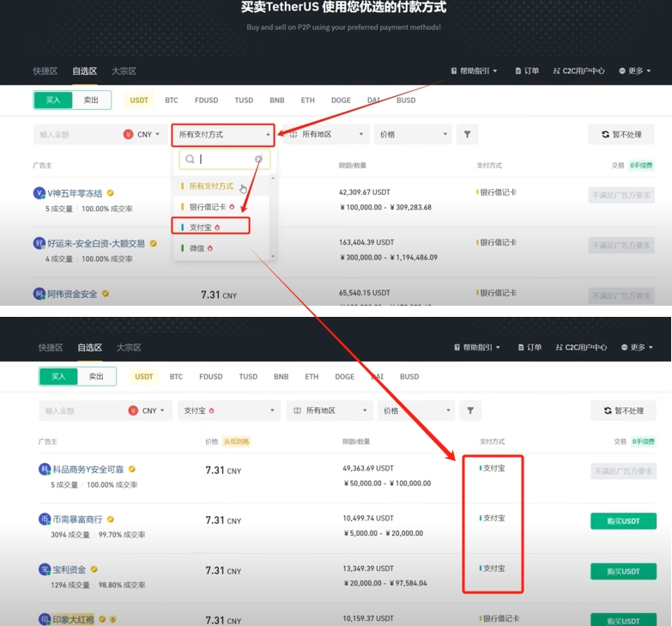This screenshot has height=626, width=672.
Task: Select DOGE coin tab in upper panel
Action: (341, 100)
